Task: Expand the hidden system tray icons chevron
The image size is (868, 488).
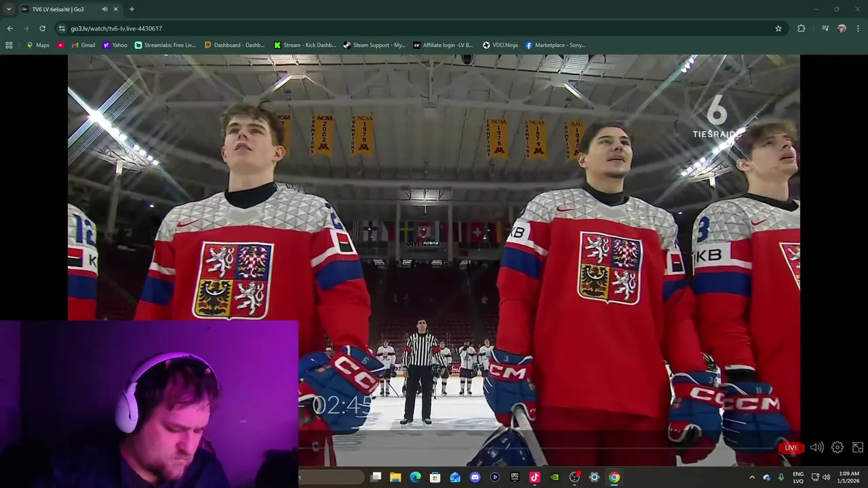Action: click(751, 477)
